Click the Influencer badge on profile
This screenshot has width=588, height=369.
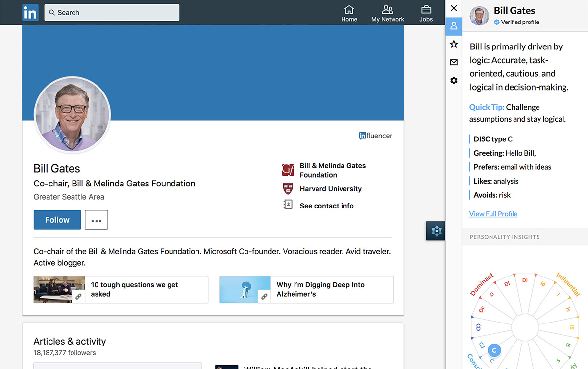pyautogui.click(x=375, y=136)
